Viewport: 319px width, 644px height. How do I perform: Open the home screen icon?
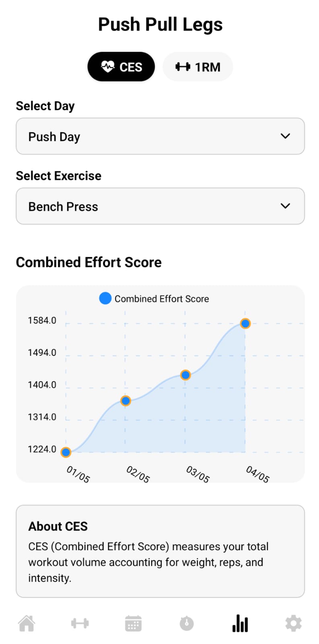coord(27,623)
